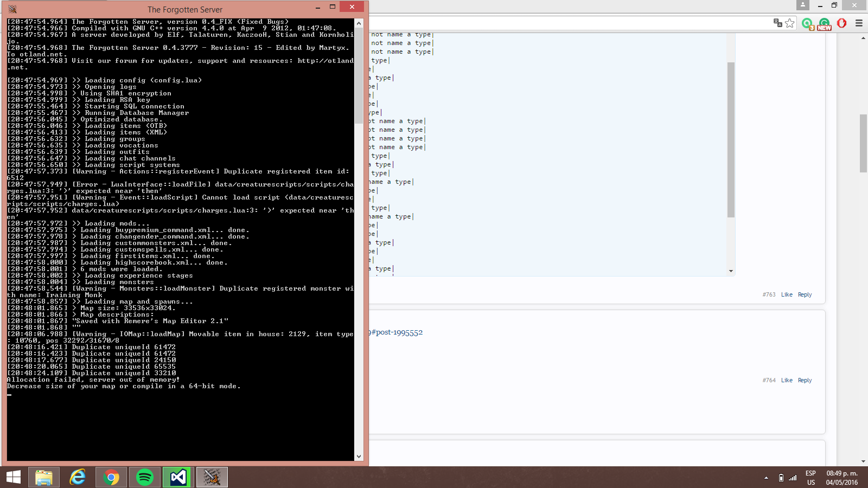868x488 pixels.
Task: Switch to Visual Studio in the taskbar
Action: pyautogui.click(x=178, y=477)
